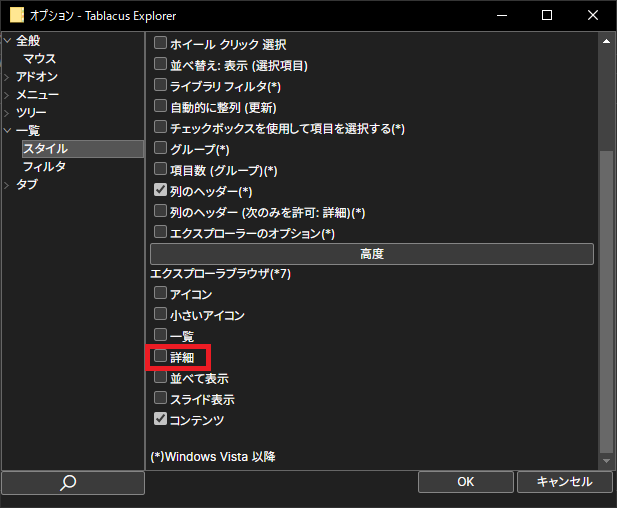This screenshot has width=617, height=508.
Task: Check アイコン under エクスプローラブラウザ
Action: click(x=160, y=293)
